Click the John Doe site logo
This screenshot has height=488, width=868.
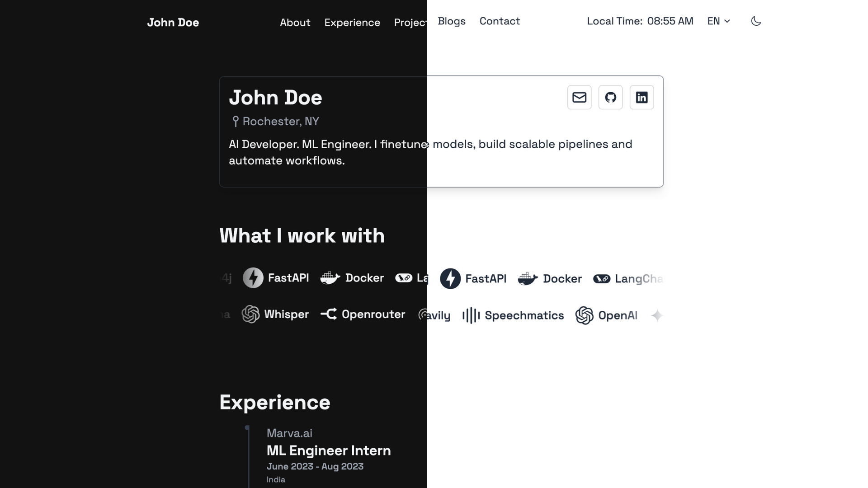point(173,23)
